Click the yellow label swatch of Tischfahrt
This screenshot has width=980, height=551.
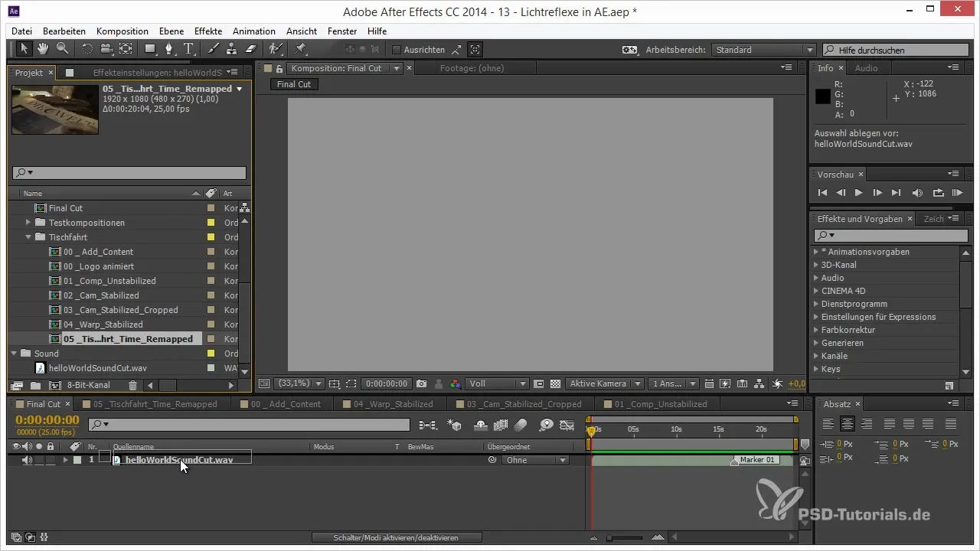[211, 237]
